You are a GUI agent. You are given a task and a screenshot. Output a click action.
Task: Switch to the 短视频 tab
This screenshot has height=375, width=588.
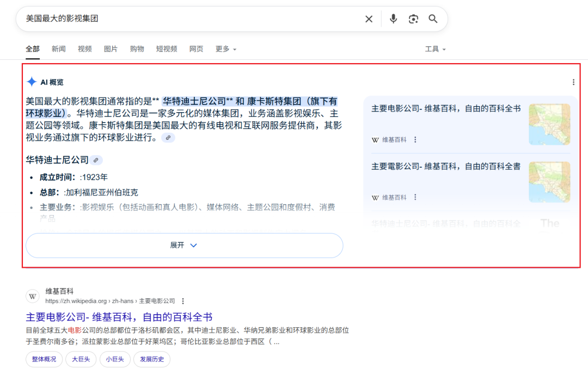pos(167,49)
